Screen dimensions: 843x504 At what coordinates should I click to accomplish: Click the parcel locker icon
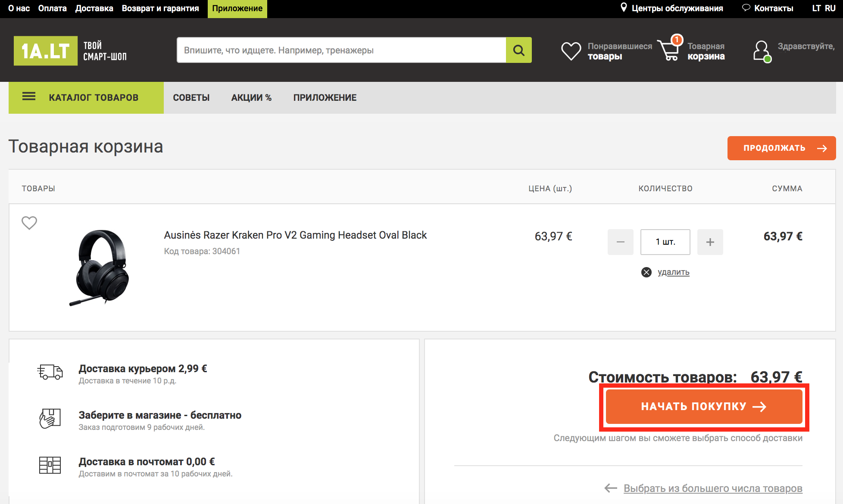(x=50, y=465)
